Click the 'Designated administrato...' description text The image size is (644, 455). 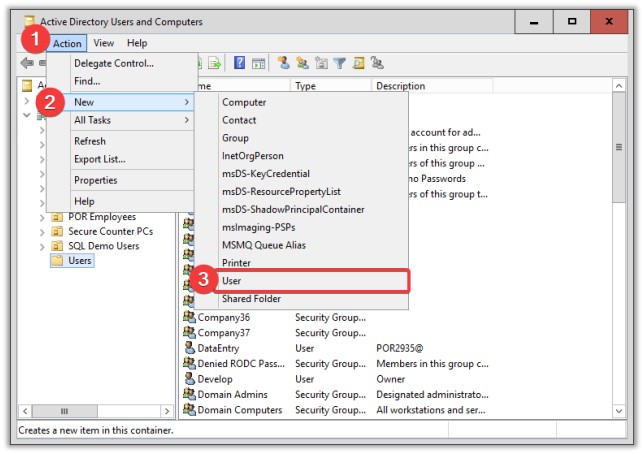(432, 395)
